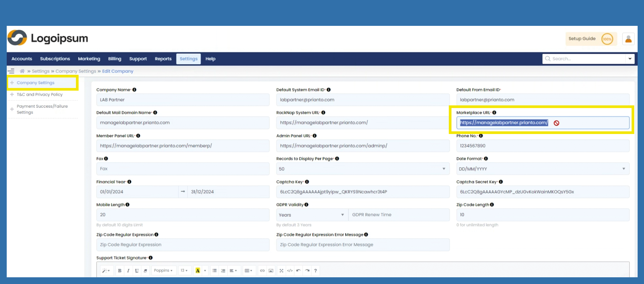This screenshot has width=644, height=284.
Task: Click the undo arrow in the editor
Action: point(298,271)
